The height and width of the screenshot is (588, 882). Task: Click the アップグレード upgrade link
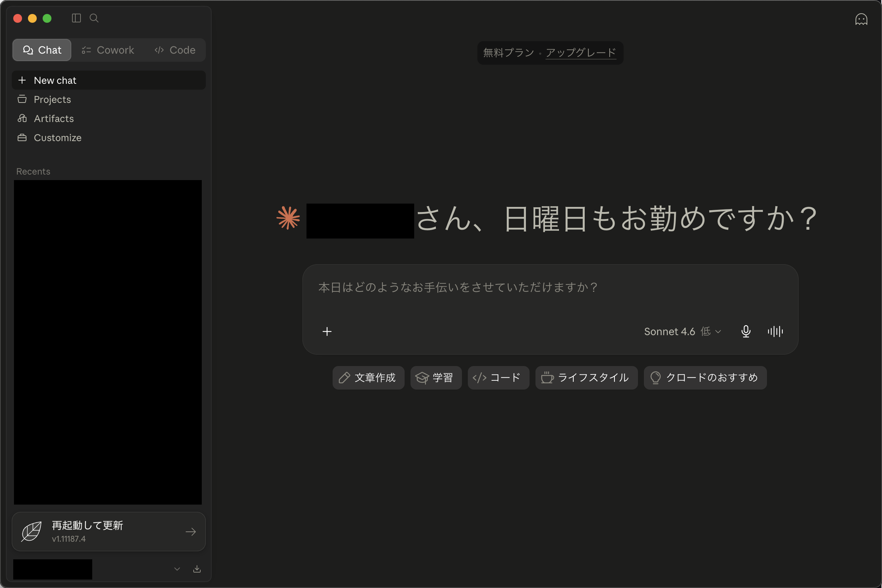tap(581, 53)
